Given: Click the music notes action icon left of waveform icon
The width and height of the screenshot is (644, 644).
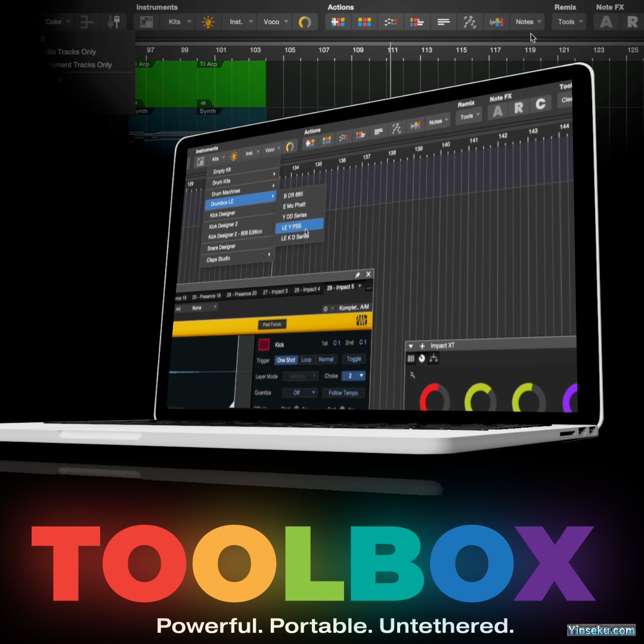Looking at the screenshot, I should point(470,22).
